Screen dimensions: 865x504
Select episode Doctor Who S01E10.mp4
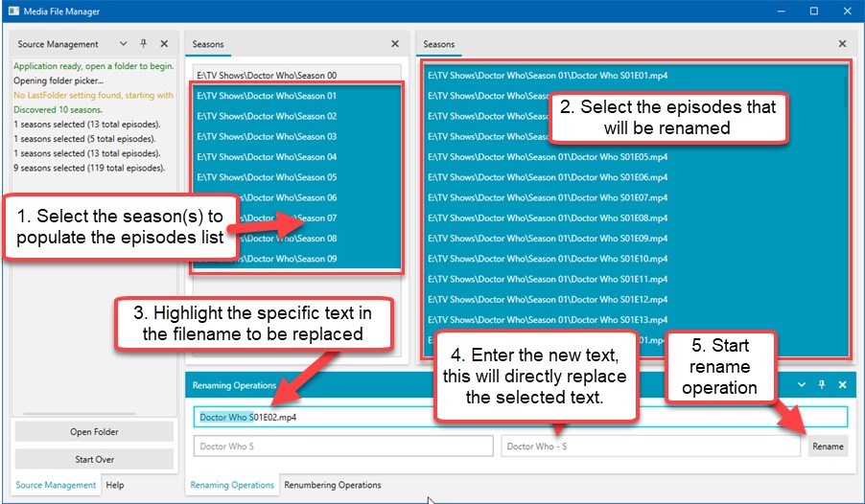point(636,259)
